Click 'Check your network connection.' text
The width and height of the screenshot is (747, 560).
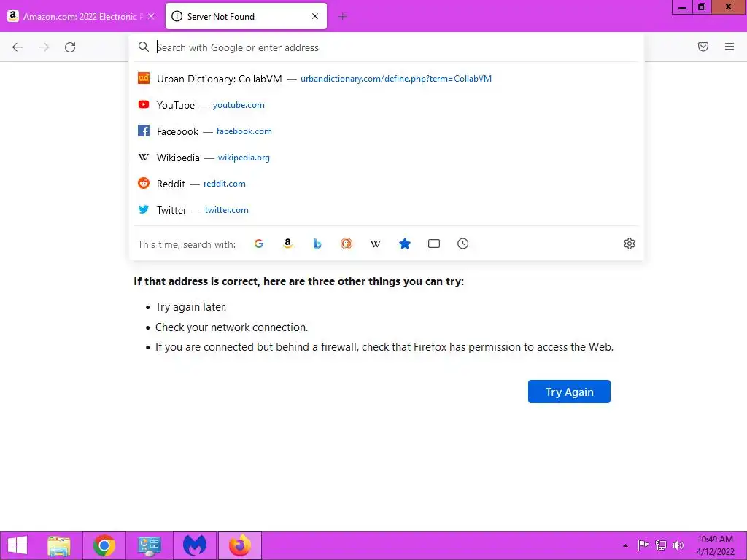pos(231,327)
